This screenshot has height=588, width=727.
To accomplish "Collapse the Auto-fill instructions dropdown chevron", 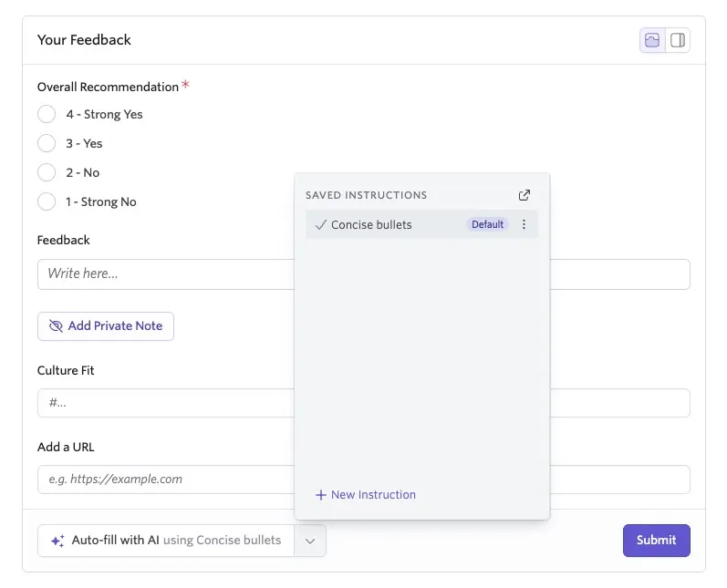I will pyautogui.click(x=310, y=541).
